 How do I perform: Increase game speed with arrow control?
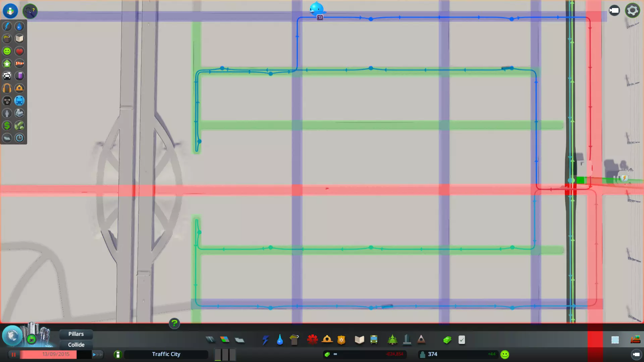pyautogui.click(x=97, y=354)
